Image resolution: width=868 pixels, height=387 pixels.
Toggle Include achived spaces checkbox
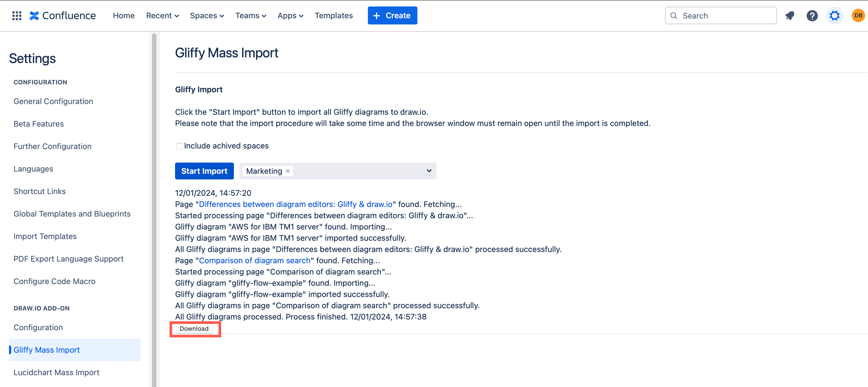[x=179, y=146]
